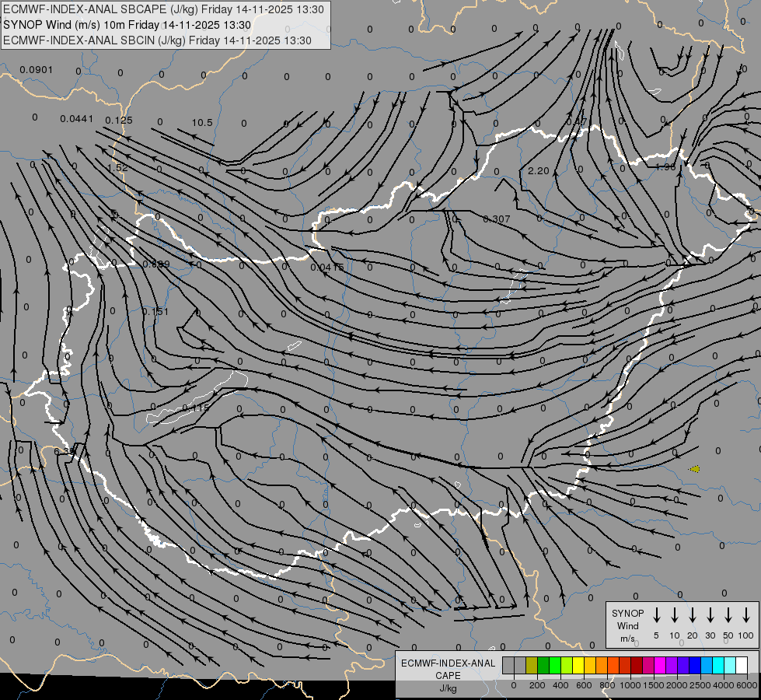Screen dimensions: 761x700
Task: Click the 6000 tick label on CAPE scale
Action: (747, 685)
